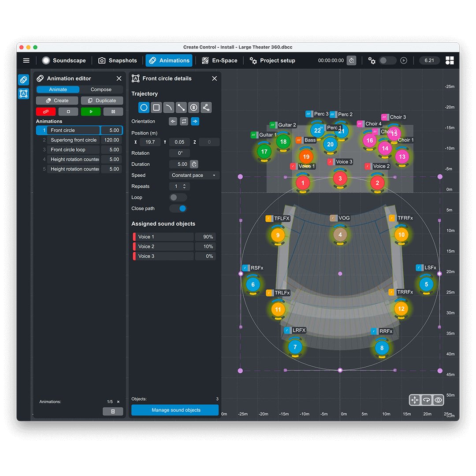Open the Snapshots tab
This screenshot has height=476, width=476.
click(x=118, y=60)
